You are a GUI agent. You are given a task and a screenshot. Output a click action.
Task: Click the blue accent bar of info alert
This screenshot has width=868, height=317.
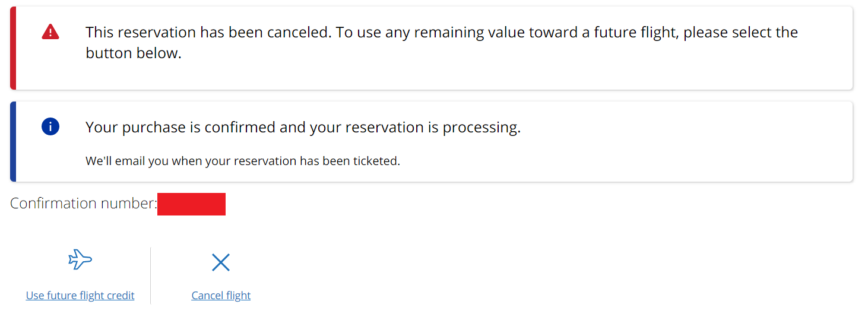pos(13,141)
